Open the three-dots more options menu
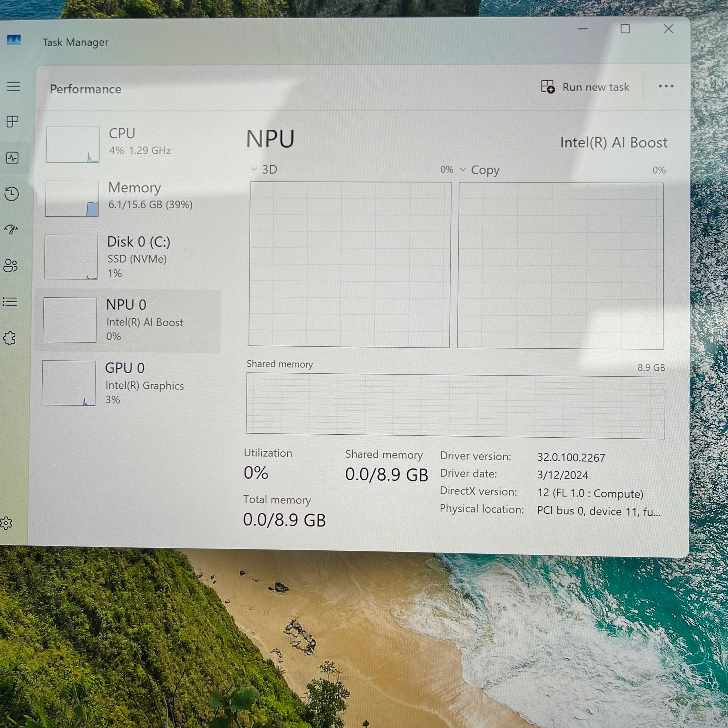 tap(666, 86)
